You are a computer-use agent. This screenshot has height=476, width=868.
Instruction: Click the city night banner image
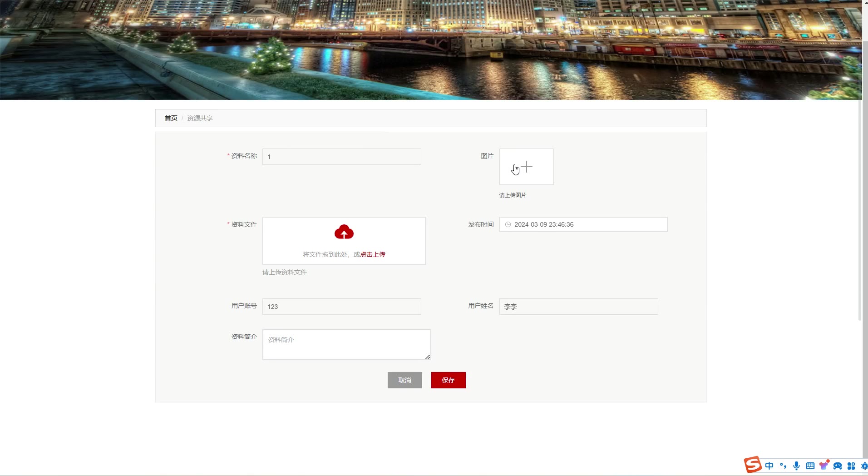pos(431,50)
